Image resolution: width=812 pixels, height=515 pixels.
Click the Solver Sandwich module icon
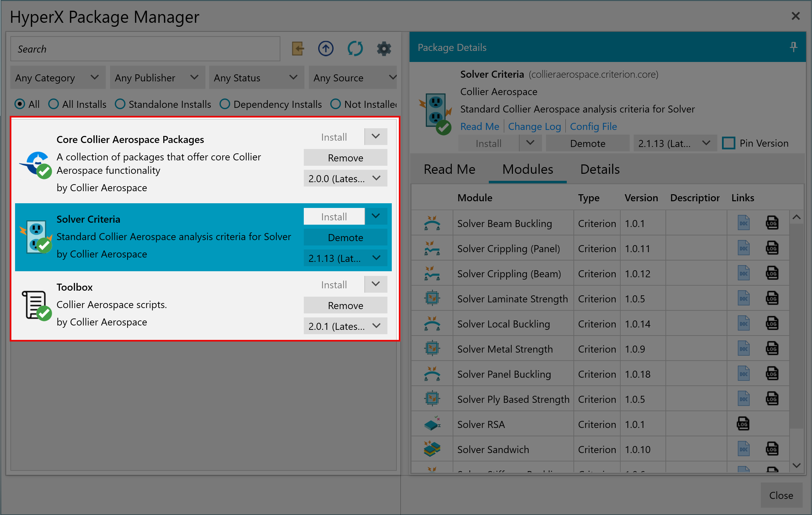click(x=432, y=449)
